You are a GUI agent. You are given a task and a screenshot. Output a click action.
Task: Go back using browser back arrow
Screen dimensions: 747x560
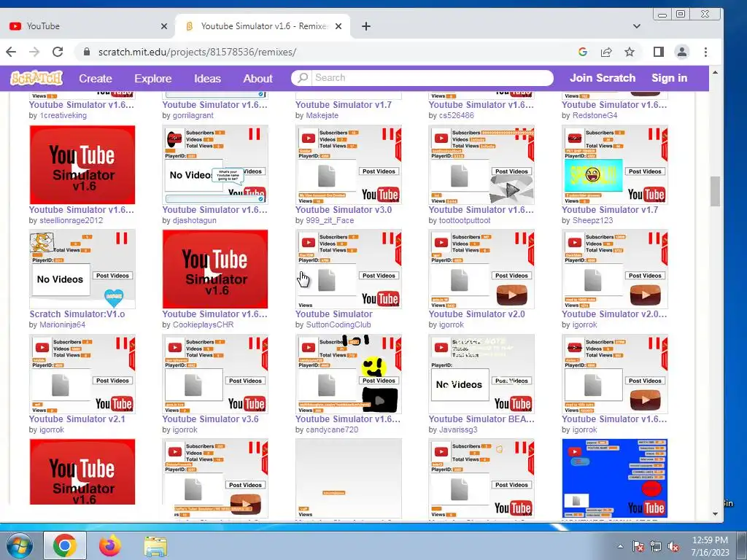(x=11, y=52)
